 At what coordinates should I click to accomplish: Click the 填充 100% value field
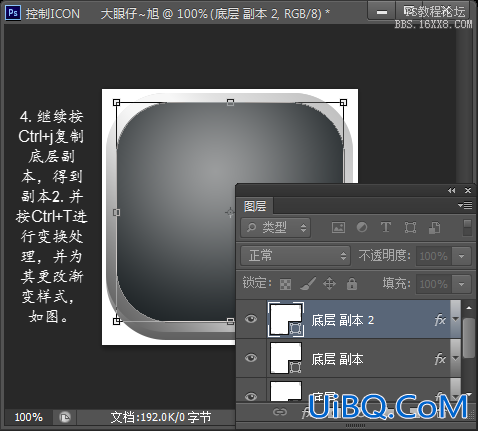[434, 284]
